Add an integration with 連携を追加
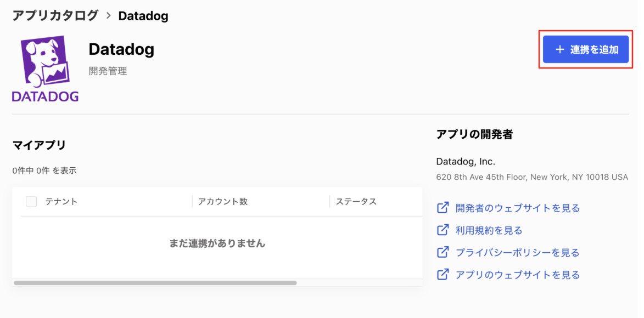This screenshot has height=318, width=644. coord(586,49)
